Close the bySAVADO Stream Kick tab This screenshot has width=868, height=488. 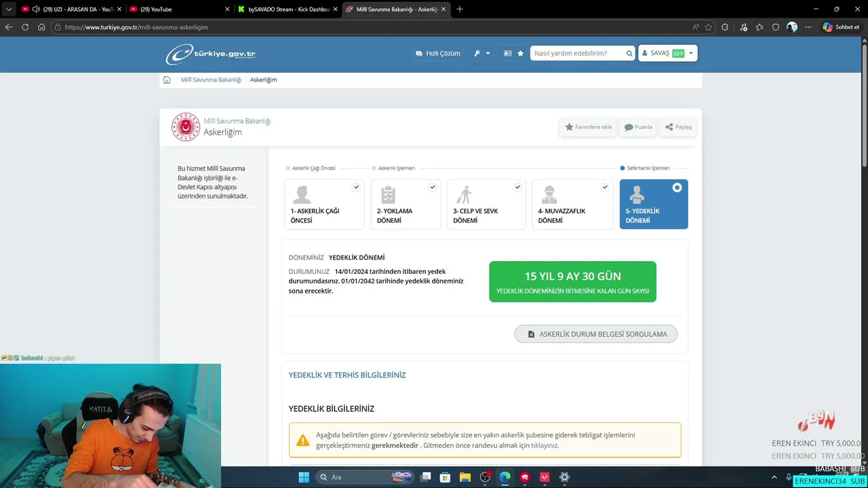pos(335,9)
